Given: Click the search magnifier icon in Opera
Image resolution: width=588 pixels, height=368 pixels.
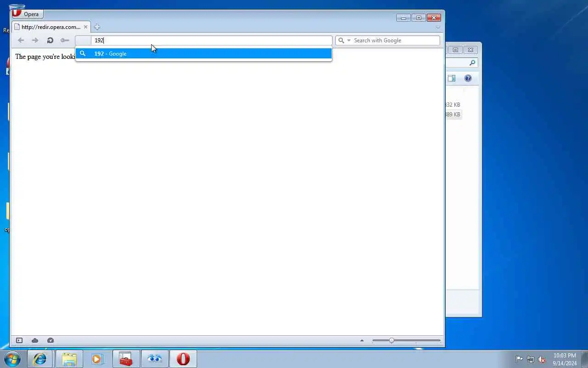Looking at the screenshot, I should coord(341,40).
